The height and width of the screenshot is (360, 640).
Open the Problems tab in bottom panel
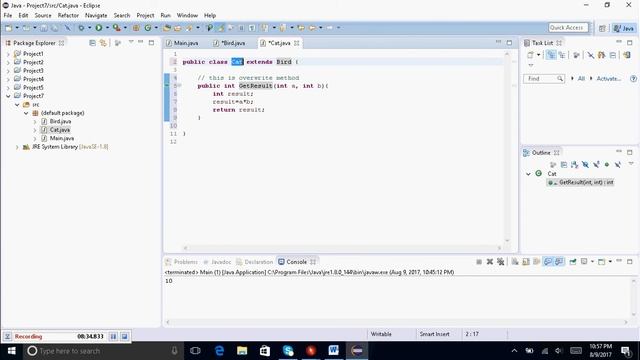pos(182,262)
